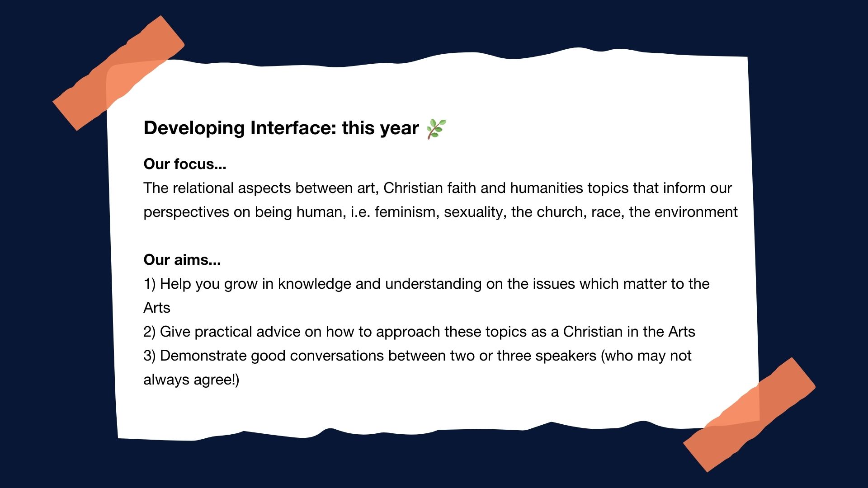Click the line starting The relational aspects
The width and height of the screenshot is (868, 488).
click(438, 188)
